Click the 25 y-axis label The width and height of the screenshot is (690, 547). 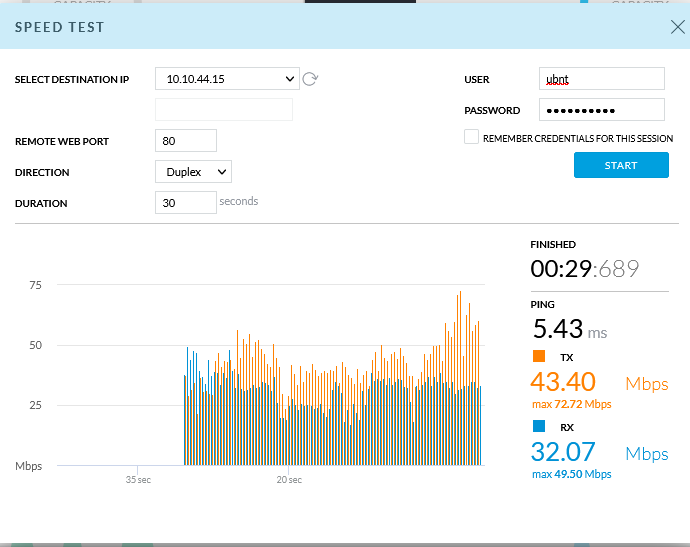click(x=36, y=405)
